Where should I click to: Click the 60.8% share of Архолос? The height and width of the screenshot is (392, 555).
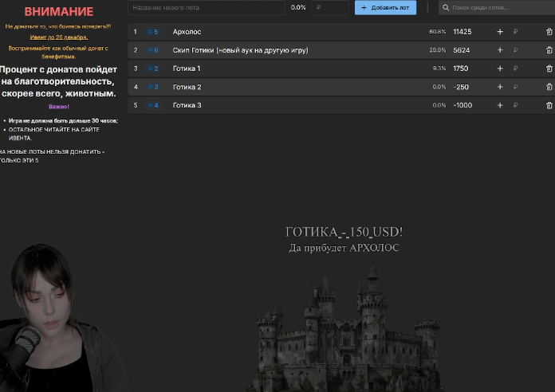click(x=438, y=32)
